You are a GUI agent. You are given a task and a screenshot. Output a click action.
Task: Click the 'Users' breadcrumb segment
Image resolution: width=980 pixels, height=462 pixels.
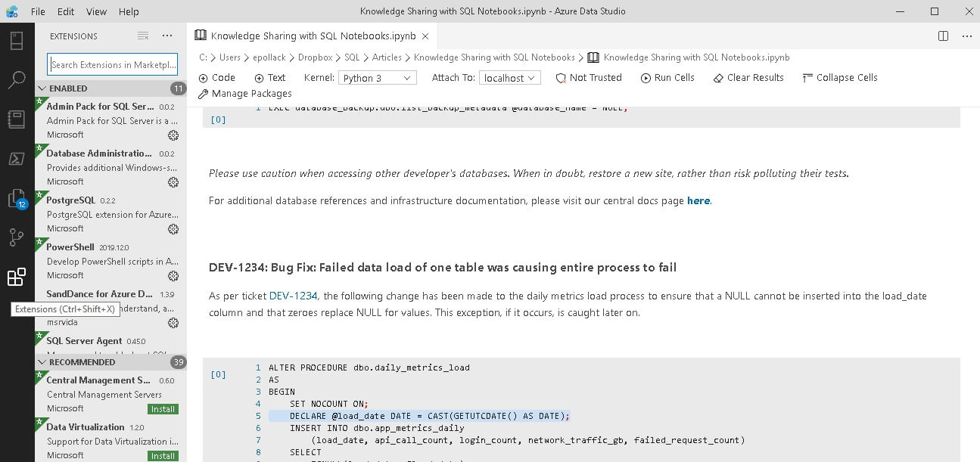coord(230,57)
